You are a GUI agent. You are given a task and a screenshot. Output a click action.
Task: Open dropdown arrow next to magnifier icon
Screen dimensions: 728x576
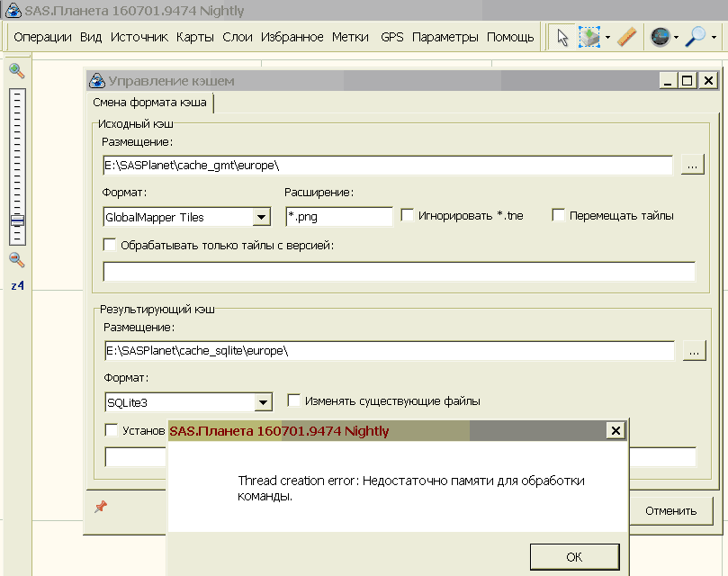(715, 38)
